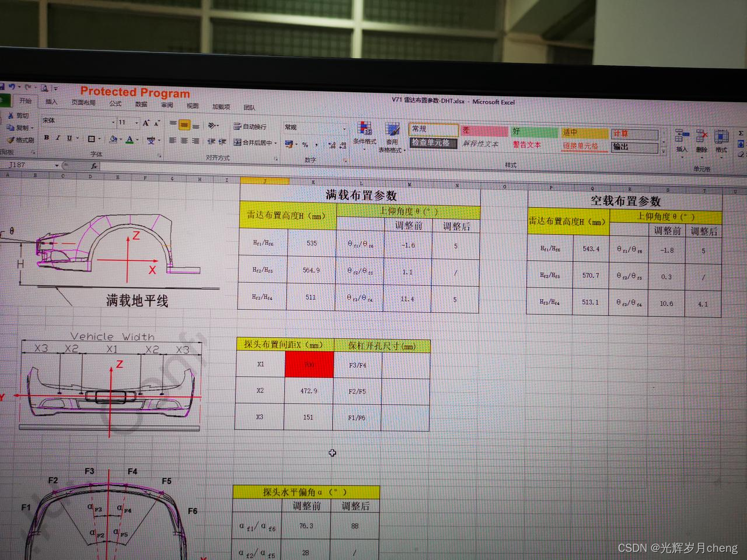Open the quick access toolbar customize arrow

pos(55,89)
